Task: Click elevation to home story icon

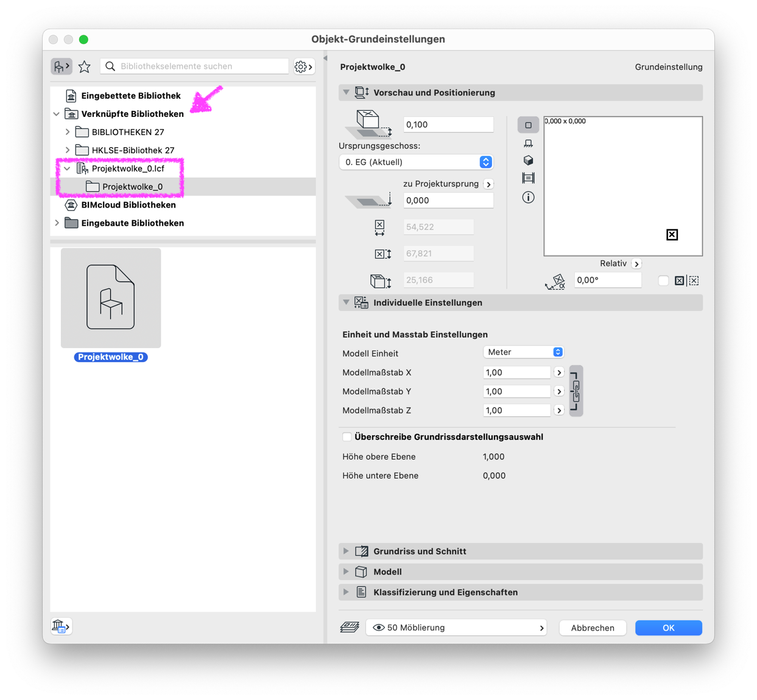Action: tap(368, 124)
